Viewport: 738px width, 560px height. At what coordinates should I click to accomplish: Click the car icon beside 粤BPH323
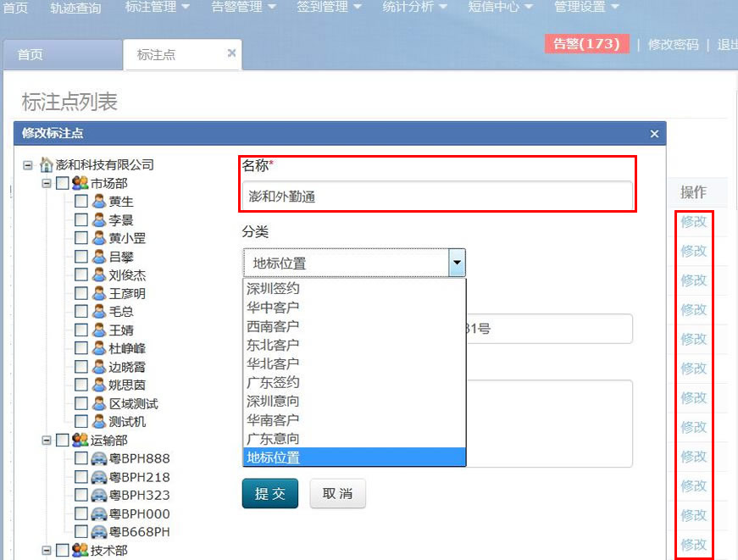coord(99,495)
